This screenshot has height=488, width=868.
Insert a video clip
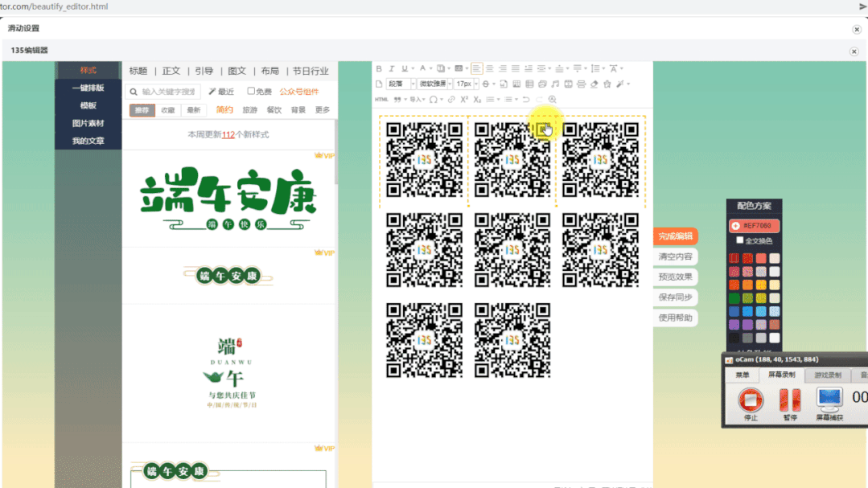(569, 84)
